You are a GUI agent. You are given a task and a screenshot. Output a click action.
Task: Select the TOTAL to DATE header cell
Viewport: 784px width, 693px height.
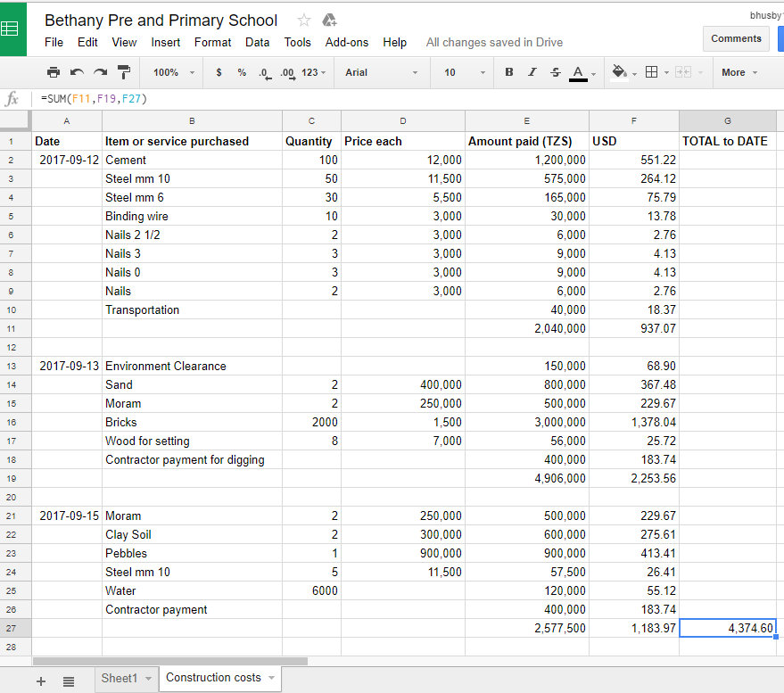(x=728, y=142)
